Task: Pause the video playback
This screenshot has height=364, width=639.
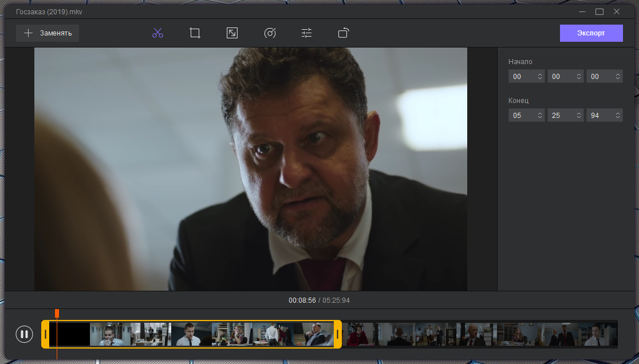Action: (24, 334)
